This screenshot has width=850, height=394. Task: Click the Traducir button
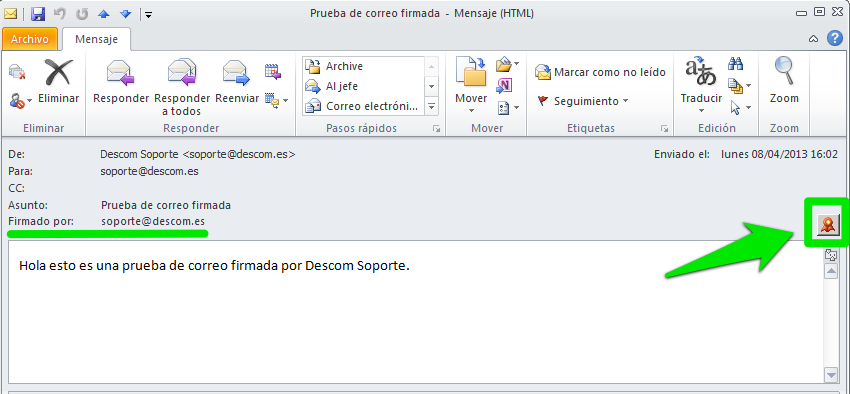701,86
